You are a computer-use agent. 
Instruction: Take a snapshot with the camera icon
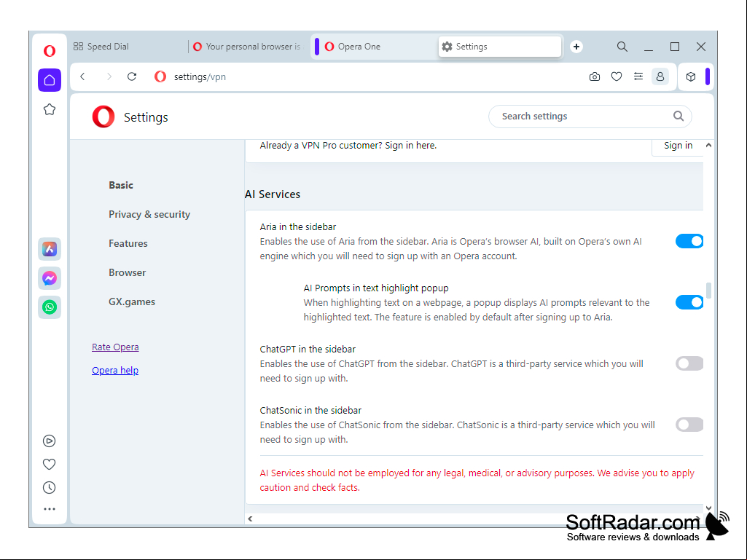pos(595,76)
